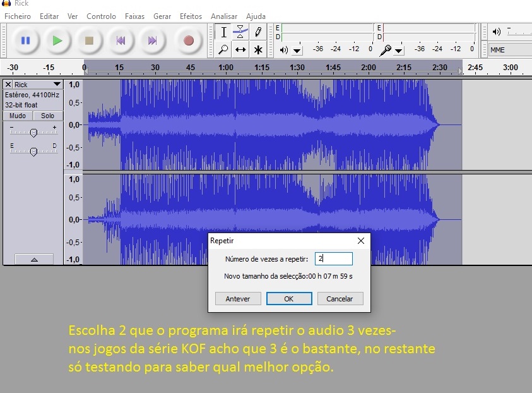The width and height of the screenshot is (532, 393).
Task: Select the Draw pencil tool
Action: pos(257,32)
